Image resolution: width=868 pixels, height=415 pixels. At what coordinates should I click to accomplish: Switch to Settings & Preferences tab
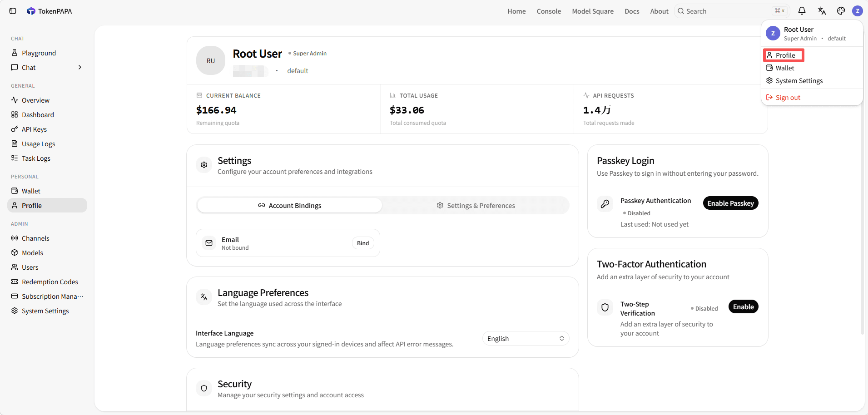click(476, 206)
